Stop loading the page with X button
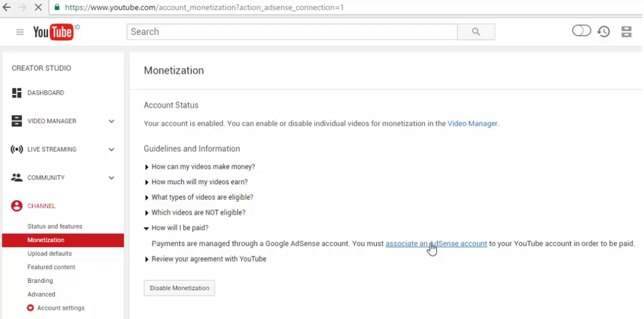Image resolution: width=644 pixels, height=319 pixels. coord(38,7)
